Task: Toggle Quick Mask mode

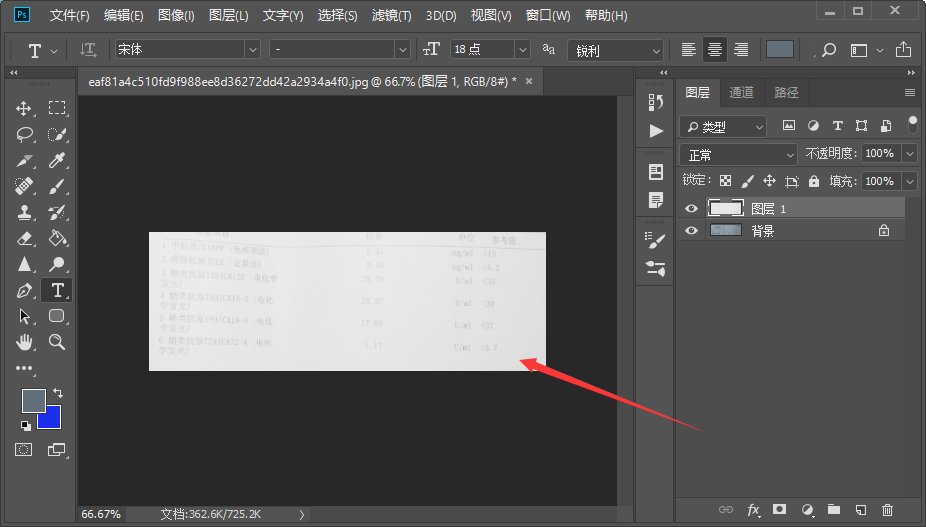Action: 24,450
